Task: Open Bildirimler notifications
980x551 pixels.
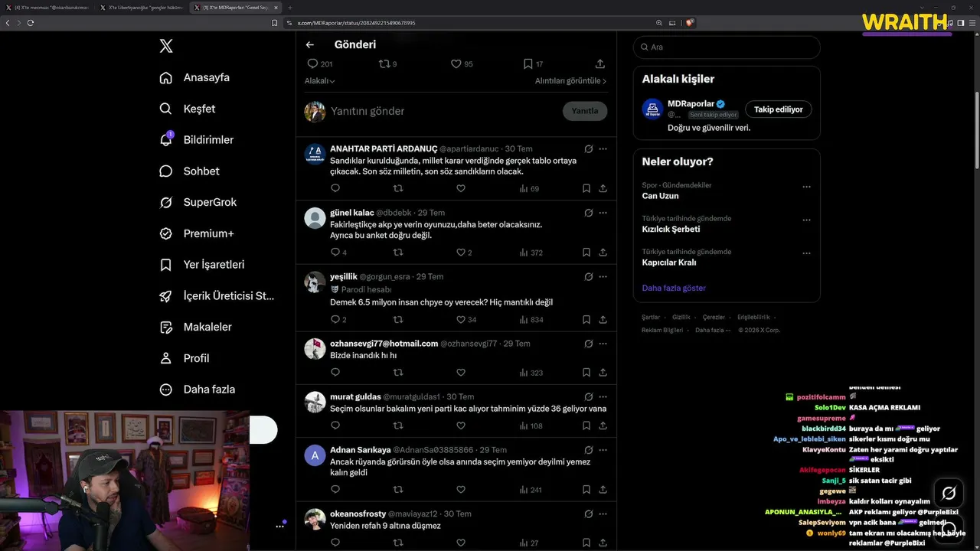Action: [x=196, y=140]
